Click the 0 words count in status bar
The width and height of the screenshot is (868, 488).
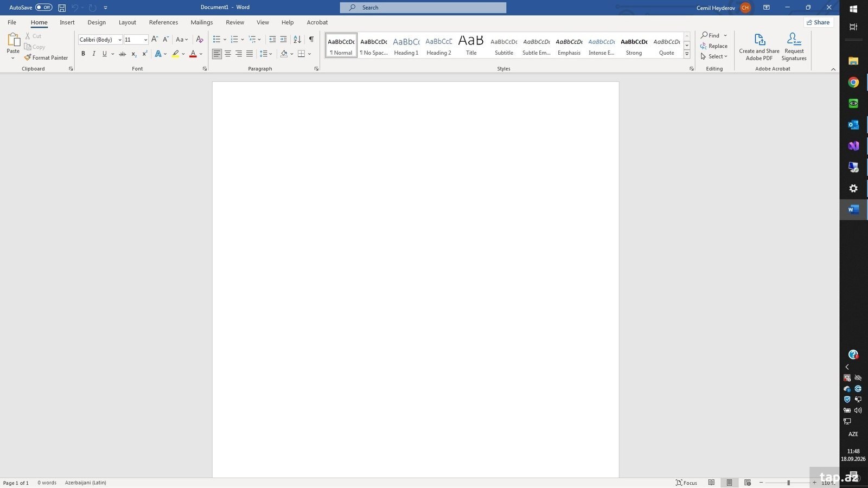tap(47, 483)
